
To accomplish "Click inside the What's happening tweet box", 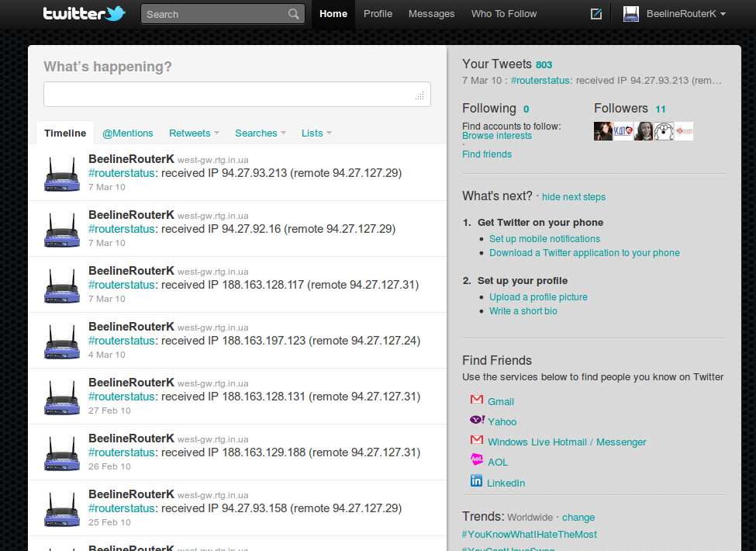I will click(236, 94).
